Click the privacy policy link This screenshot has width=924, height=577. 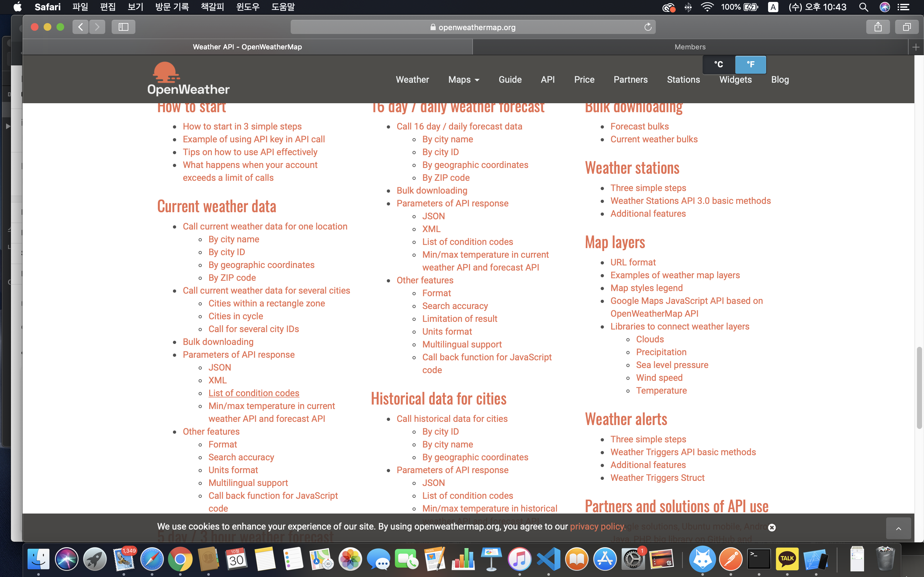[597, 526]
